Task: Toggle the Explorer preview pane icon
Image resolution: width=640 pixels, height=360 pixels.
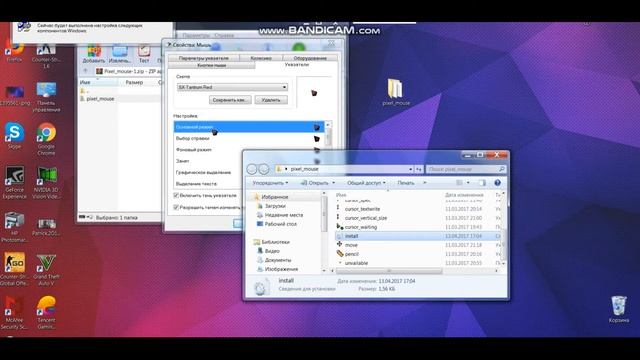Action: point(482,183)
